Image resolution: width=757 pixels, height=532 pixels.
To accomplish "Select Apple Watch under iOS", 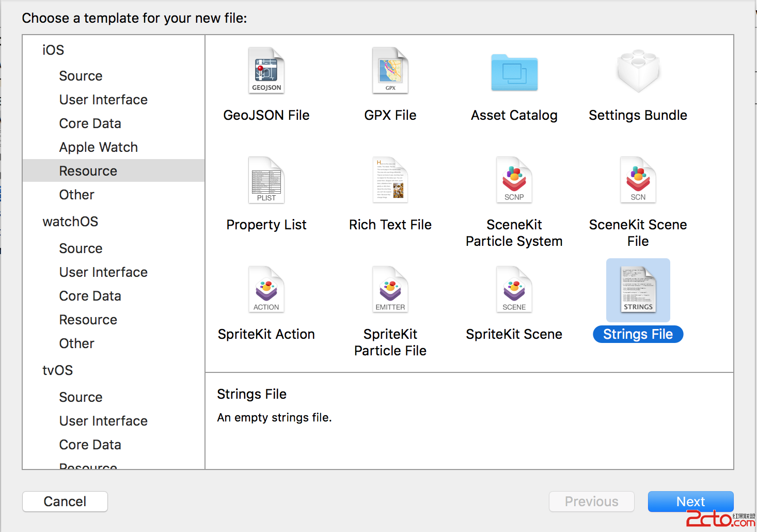I will click(98, 147).
